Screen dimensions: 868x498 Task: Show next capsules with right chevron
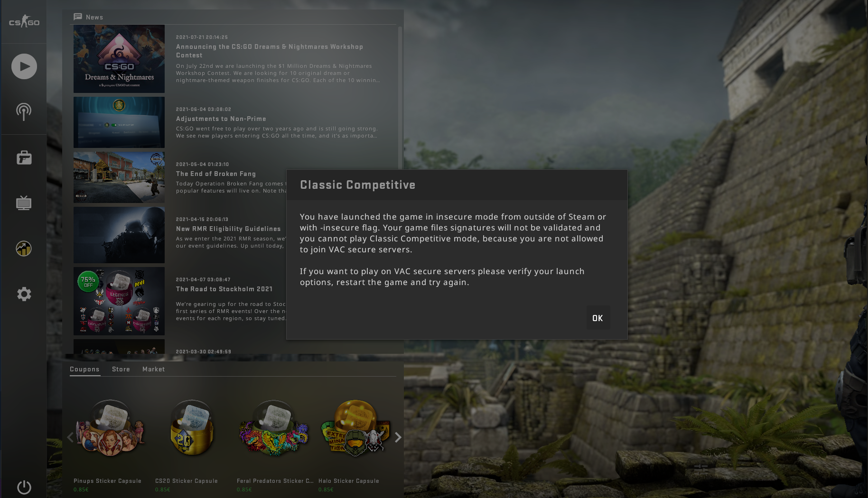(398, 437)
